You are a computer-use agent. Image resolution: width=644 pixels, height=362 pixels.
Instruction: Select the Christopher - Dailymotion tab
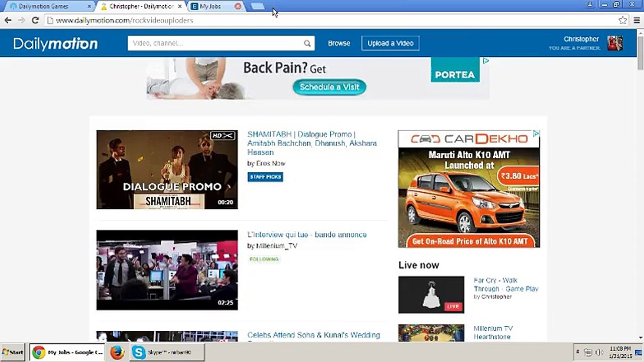tap(141, 7)
